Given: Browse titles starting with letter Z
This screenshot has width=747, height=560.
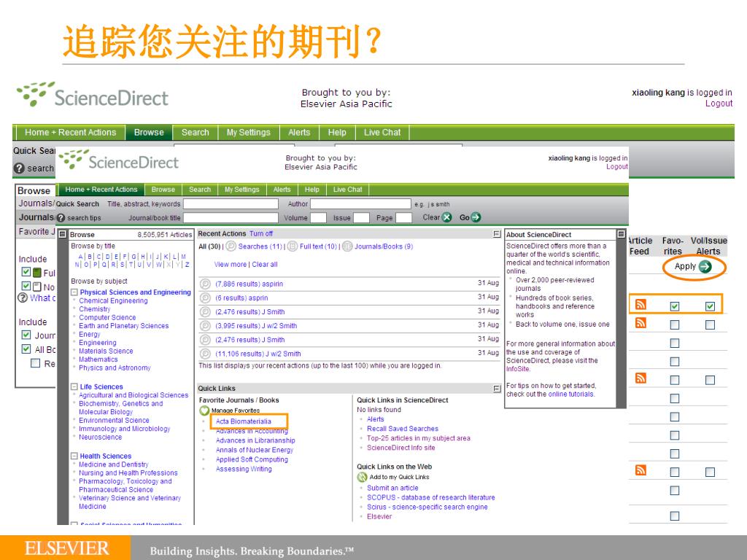Looking at the screenshot, I should click(187, 265).
